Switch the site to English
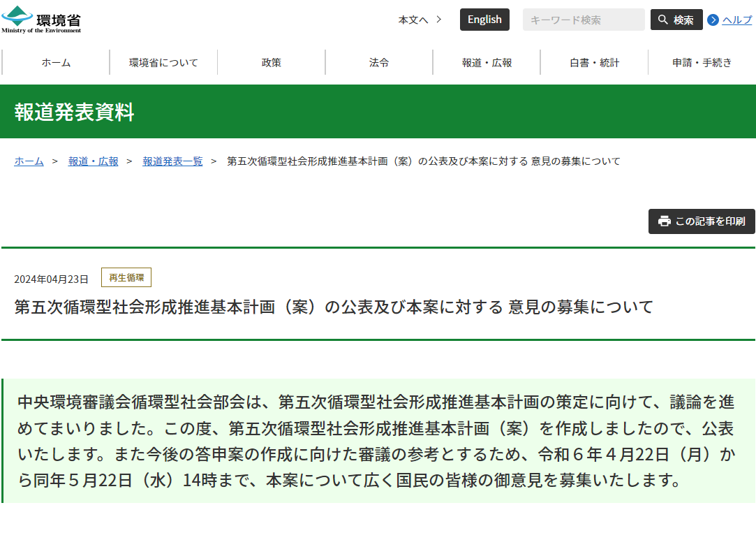 coord(484,20)
